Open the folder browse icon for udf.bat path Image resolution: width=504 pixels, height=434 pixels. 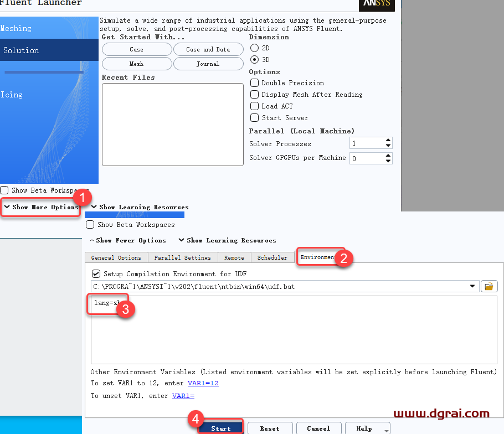[x=489, y=286]
